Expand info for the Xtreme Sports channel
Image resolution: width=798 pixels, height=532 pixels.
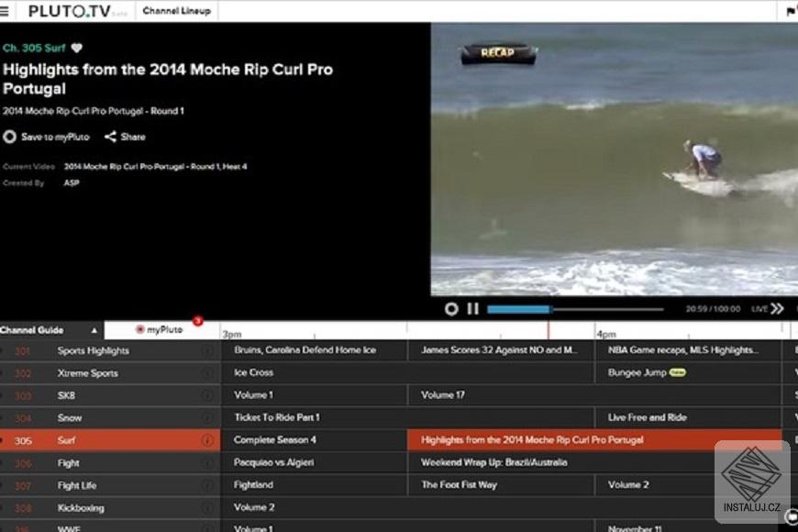click(x=207, y=372)
